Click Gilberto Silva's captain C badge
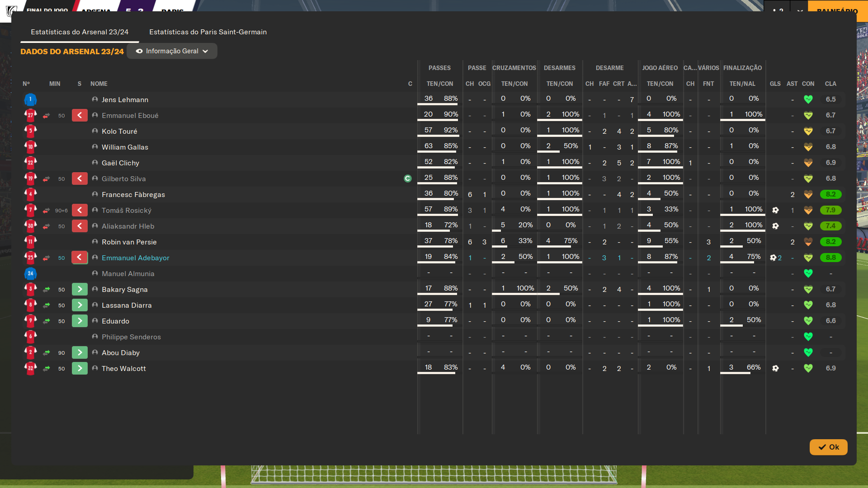The width and height of the screenshot is (868, 488). click(407, 178)
